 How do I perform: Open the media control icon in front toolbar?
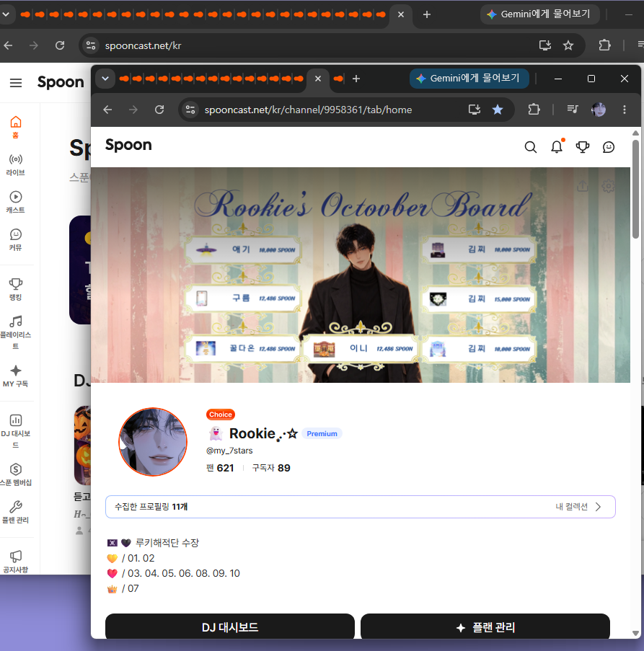pyautogui.click(x=573, y=110)
